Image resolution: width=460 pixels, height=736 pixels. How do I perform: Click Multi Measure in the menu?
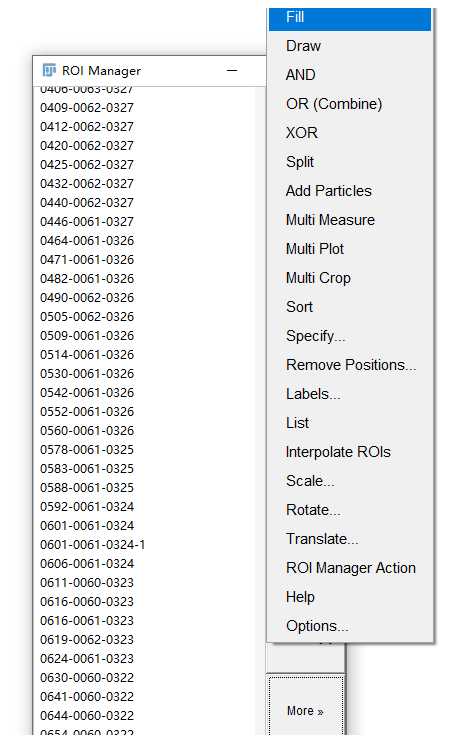click(350, 220)
